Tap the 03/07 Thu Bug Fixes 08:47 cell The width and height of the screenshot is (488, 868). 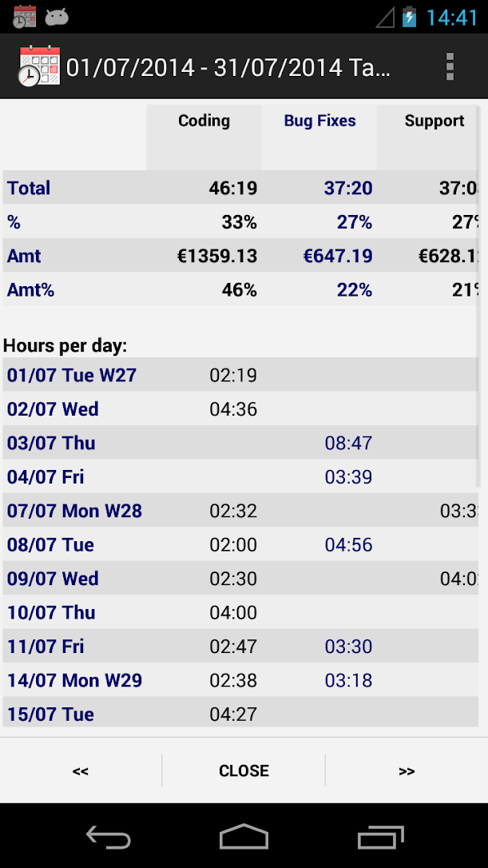[x=348, y=444]
